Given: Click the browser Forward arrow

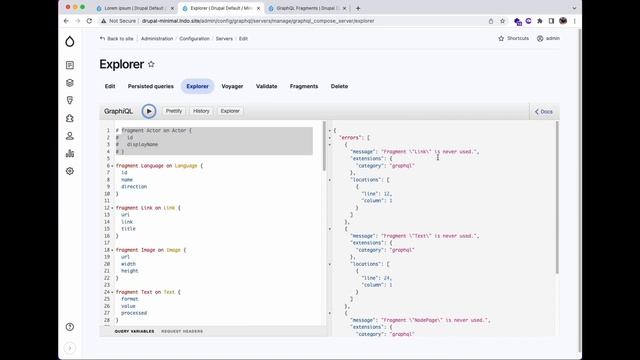Looking at the screenshot, I should point(78,21).
